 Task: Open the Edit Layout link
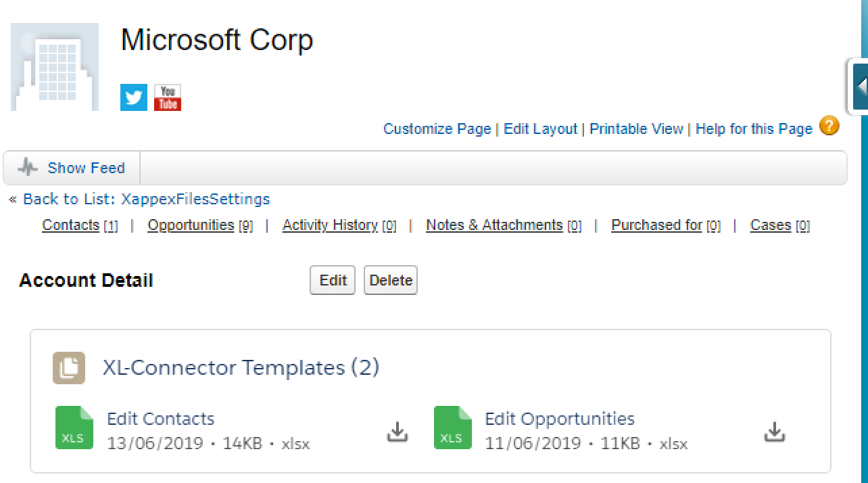[541, 129]
